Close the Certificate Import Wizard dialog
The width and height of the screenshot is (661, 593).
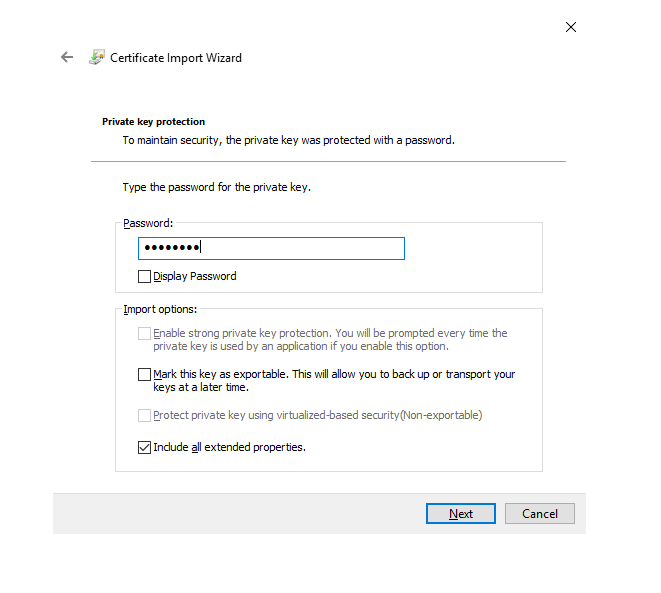(571, 27)
